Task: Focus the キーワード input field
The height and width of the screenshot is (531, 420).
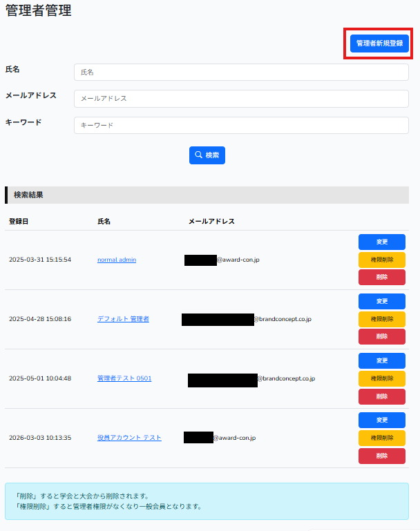Action: click(x=241, y=125)
